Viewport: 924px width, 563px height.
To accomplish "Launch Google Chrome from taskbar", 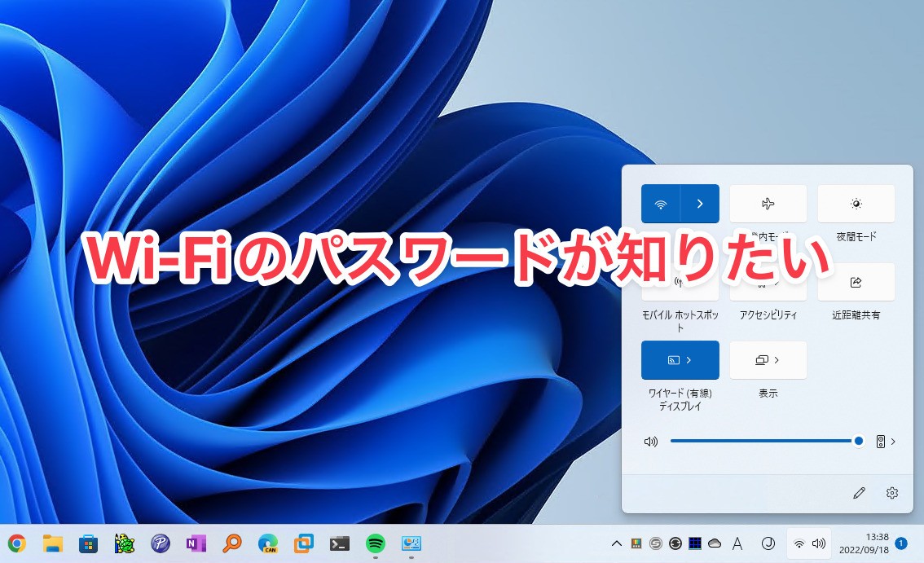I will coord(16,543).
